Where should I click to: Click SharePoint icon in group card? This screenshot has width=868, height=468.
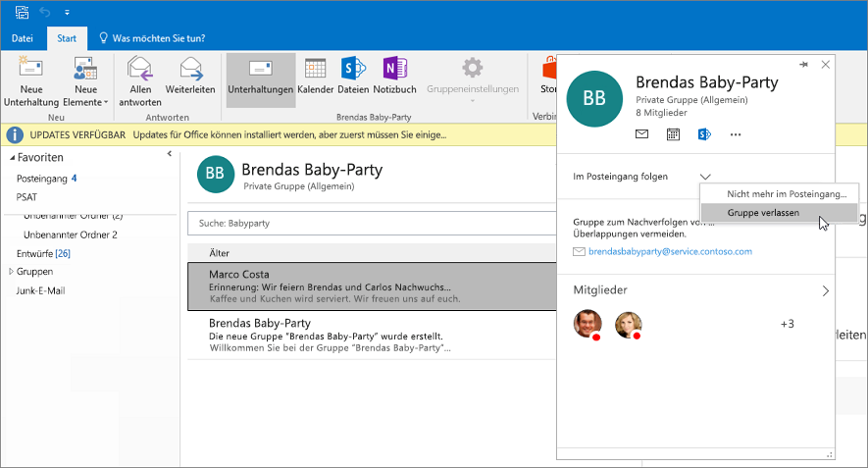pyautogui.click(x=704, y=134)
